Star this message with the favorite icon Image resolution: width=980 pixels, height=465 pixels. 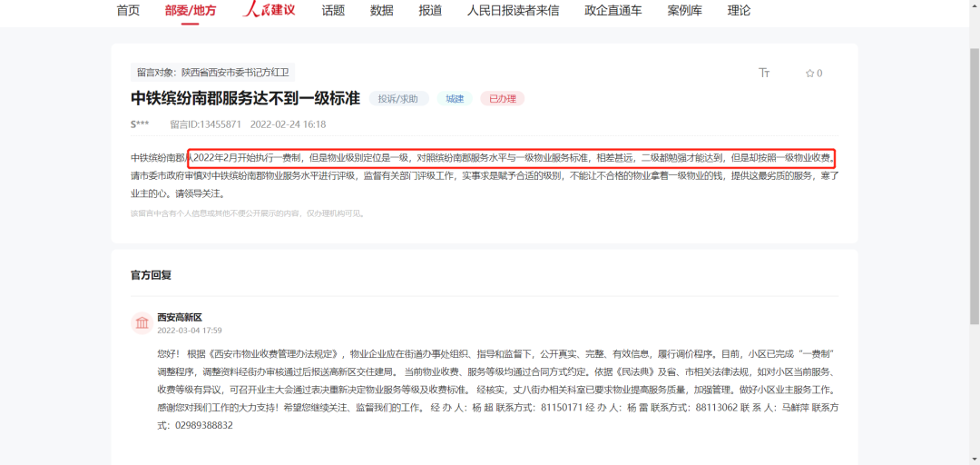[810, 74]
